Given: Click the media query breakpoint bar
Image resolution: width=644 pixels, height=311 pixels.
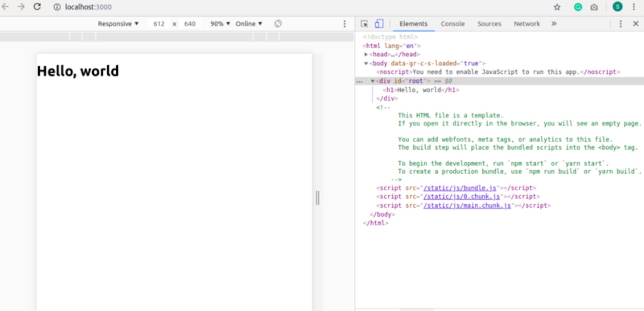Looking at the screenshot, I should coord(177,37).
